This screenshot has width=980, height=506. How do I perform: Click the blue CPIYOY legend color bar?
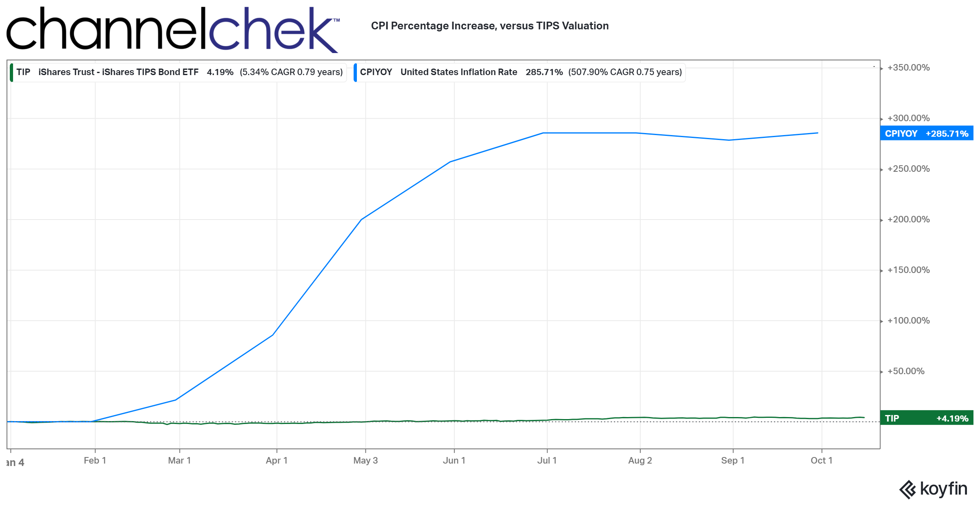pyautogui.click(x=355, y=72)
